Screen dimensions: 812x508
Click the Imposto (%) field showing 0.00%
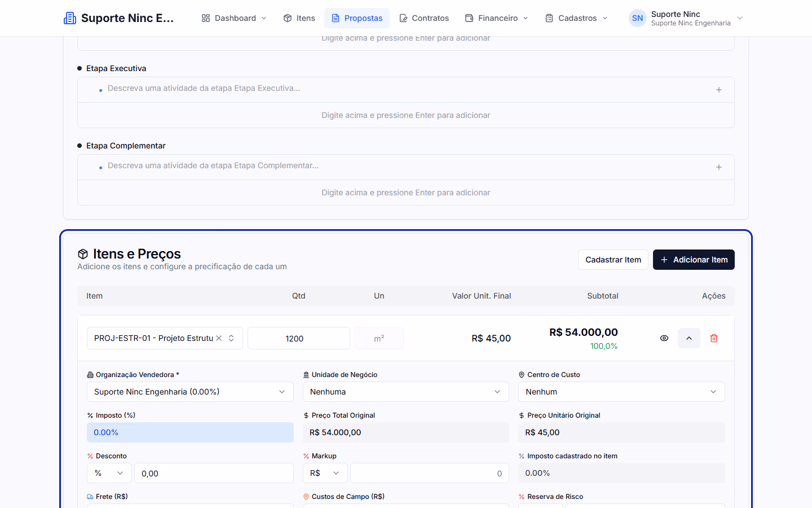coord(190,432)
